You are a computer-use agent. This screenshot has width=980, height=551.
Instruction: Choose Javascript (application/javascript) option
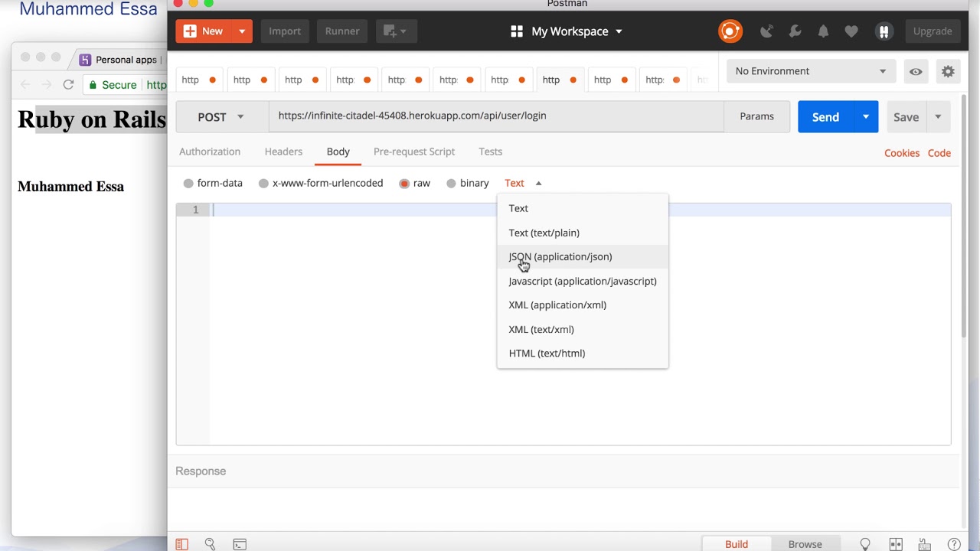[x=583, y=281]
